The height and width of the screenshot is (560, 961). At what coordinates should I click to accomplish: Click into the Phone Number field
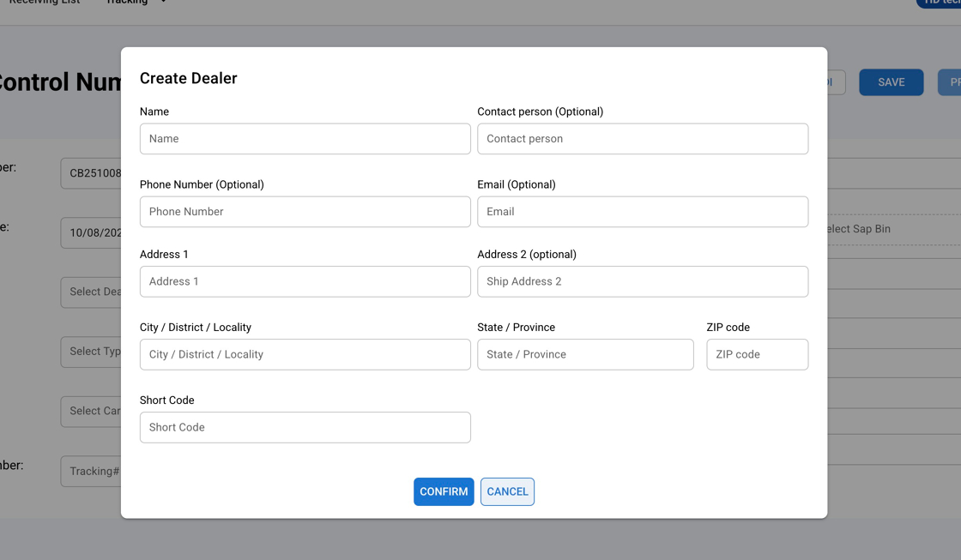(x=305, y=212)
